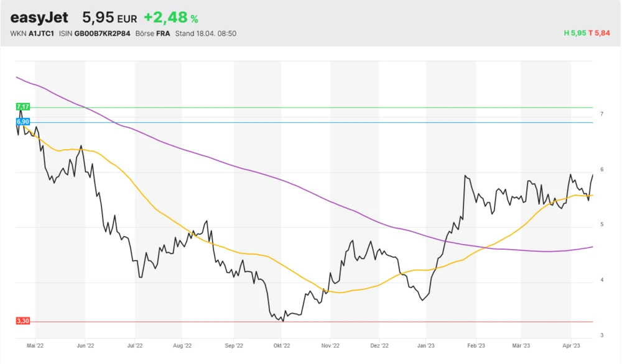Click the Aug '22 axis label
The width and height of the screenshot is (622, 364).
click(x=182, y=345)
